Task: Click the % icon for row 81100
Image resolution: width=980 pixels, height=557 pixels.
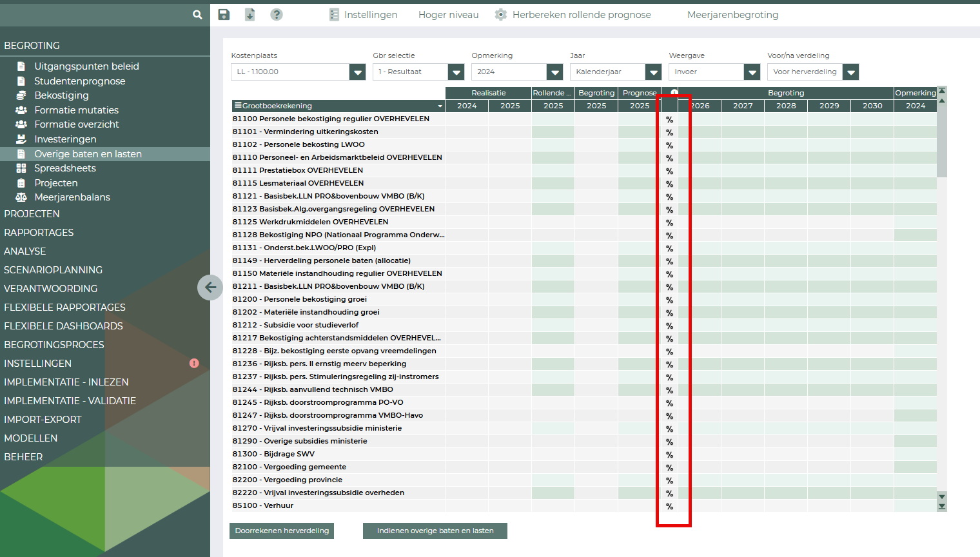Action: [669, 119]
